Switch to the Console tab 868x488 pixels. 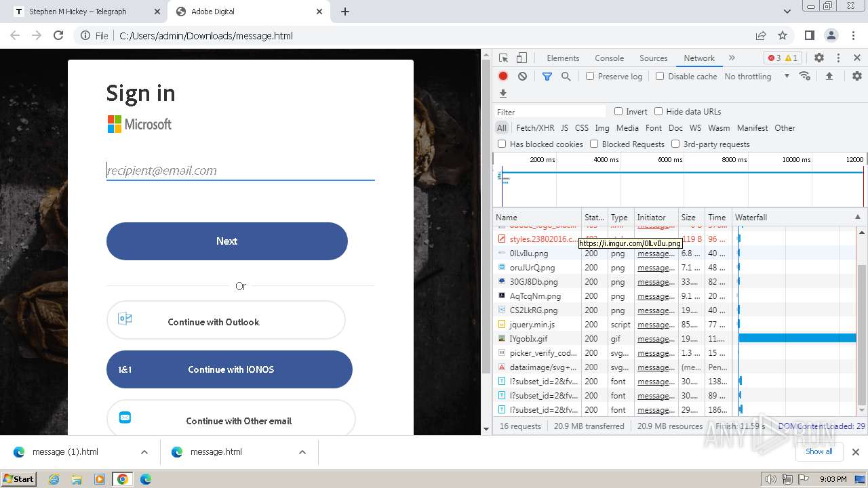pos(609,58)
